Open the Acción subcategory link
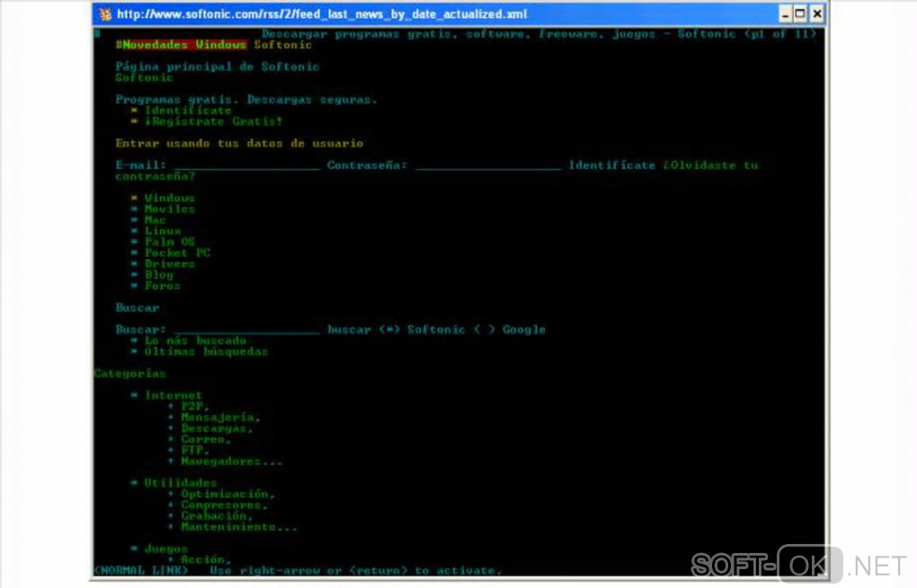The image size is (917, 588). click(202, 560)
